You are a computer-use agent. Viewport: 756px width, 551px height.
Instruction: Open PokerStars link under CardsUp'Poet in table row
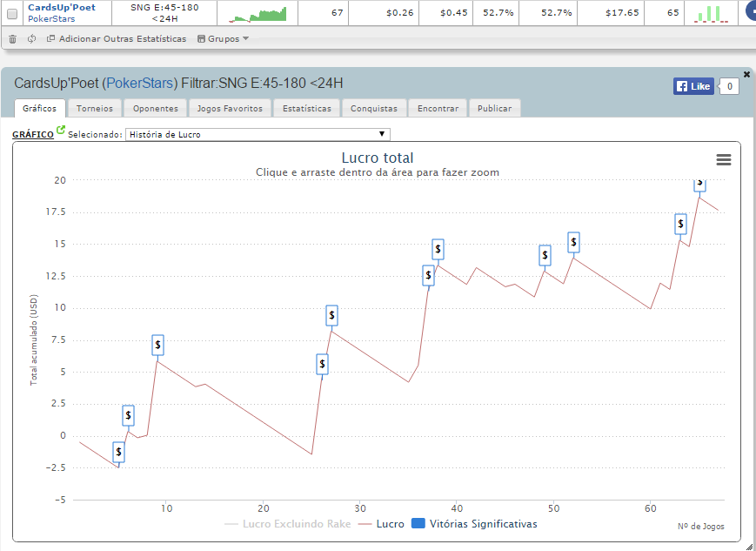(51, 19)
